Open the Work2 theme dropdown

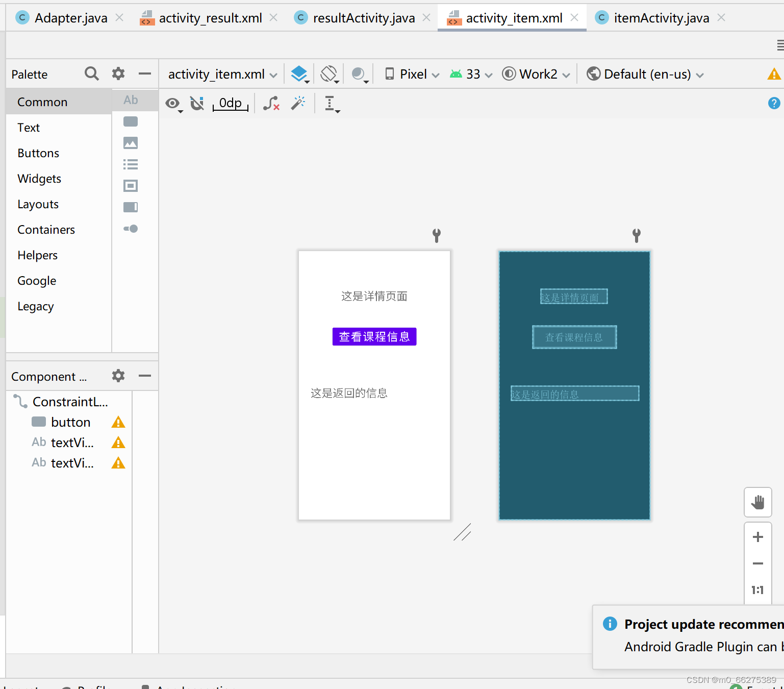(x=536, y=74)
